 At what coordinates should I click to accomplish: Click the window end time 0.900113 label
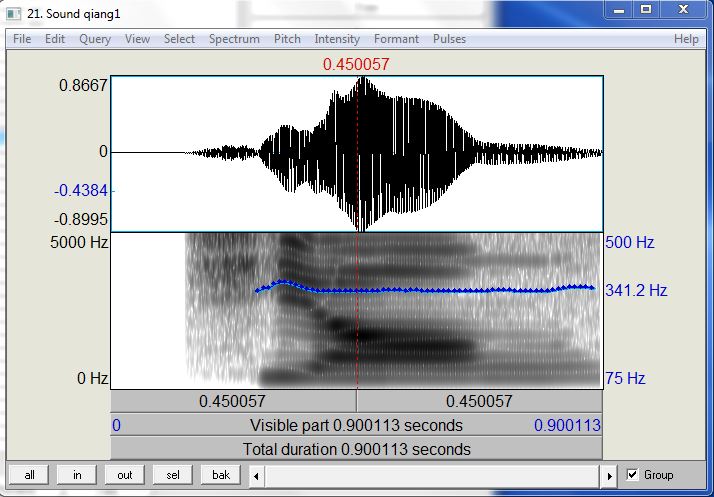(x=567, y=425)
